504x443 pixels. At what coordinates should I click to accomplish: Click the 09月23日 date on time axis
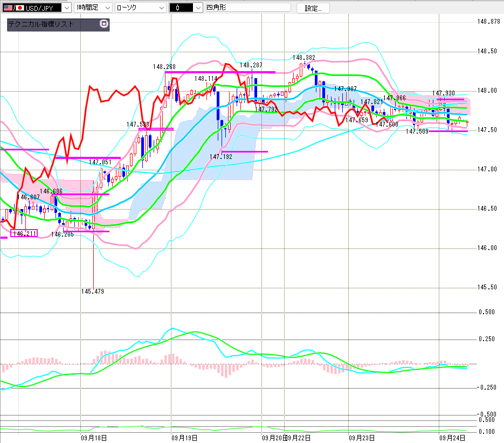[x=359, y=438]
